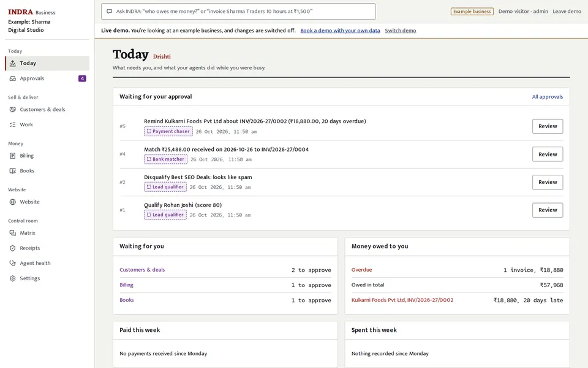Click the Website globe icon
Image resolution: width=588 pixels, height=368 pixels.
click(x=13, y=202)
